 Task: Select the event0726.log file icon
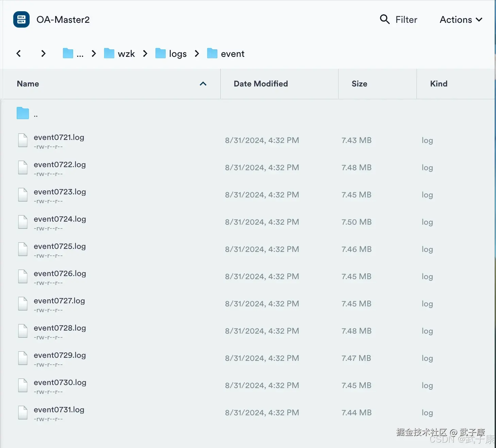click(23, 276)
